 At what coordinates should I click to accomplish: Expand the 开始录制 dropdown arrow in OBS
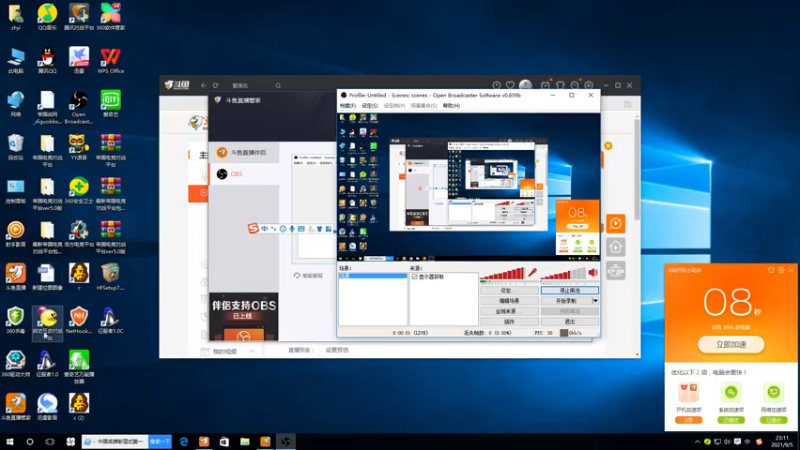[x=595, y=301]
